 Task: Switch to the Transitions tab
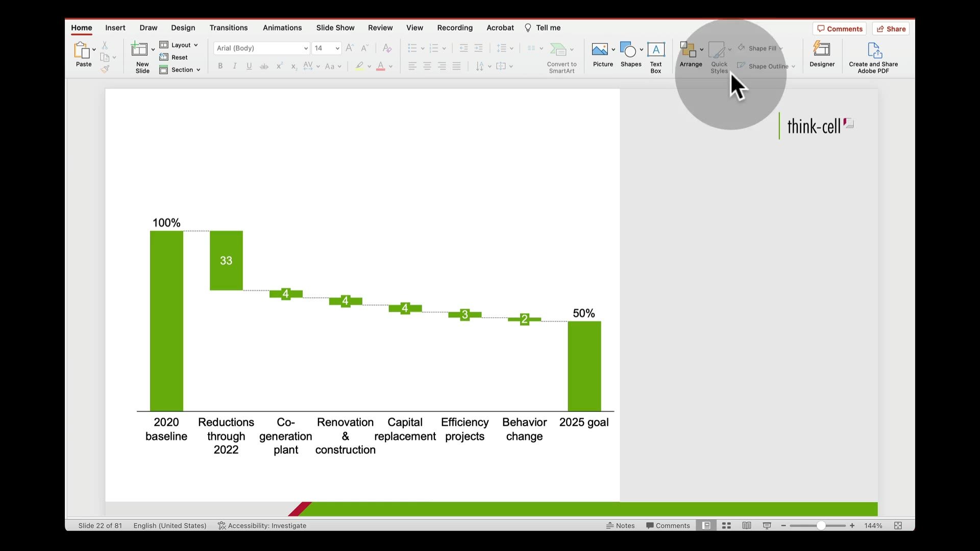pyautogui.click(x=229, y=28)
